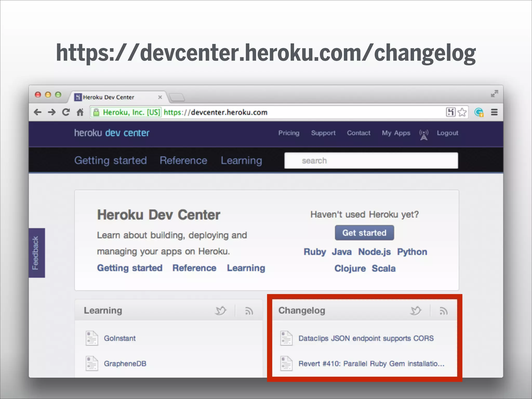
Task: Click Reference link under the intro text
Action: (194, 268)
